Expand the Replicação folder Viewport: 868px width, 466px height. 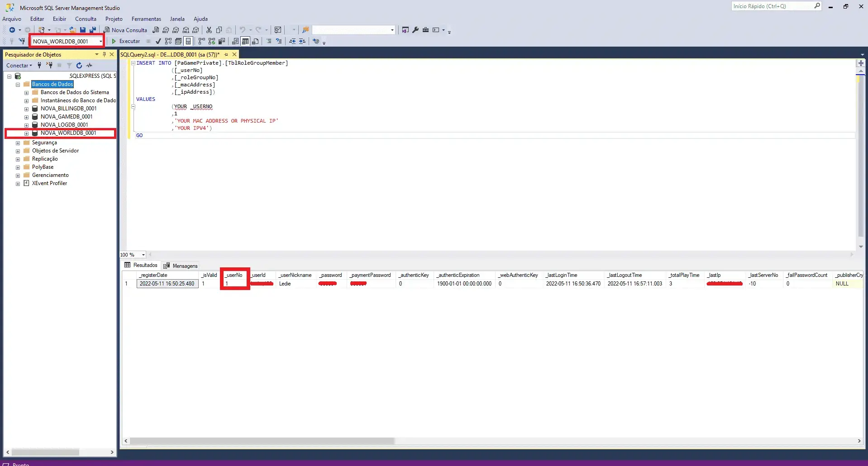point(18,159)
